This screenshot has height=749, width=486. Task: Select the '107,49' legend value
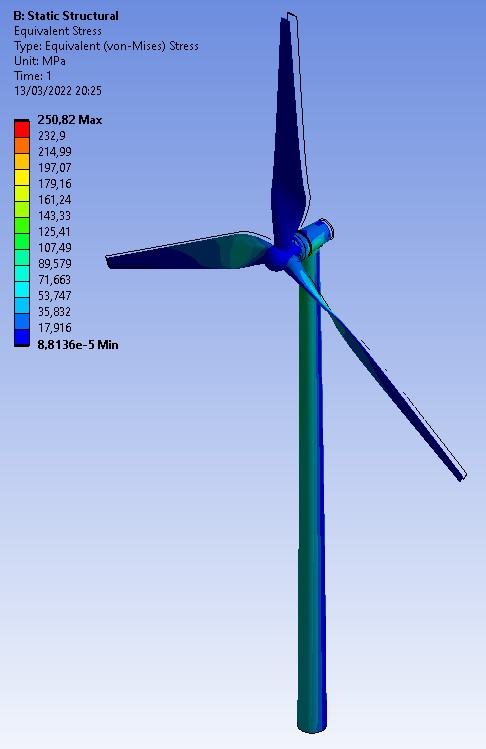54,248
